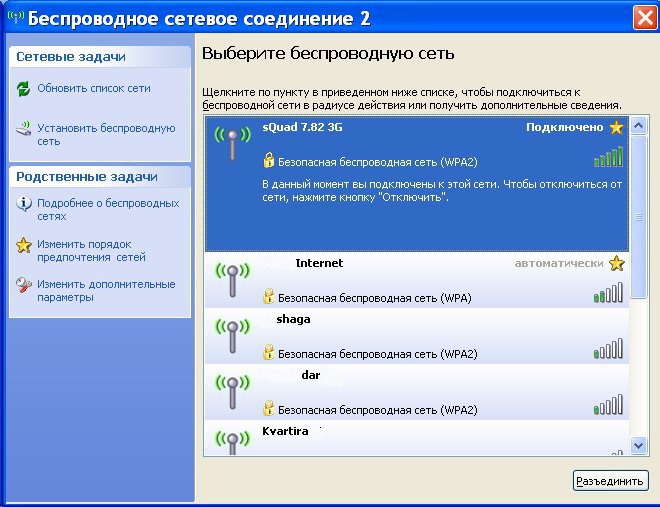The width and height of the screenshot is (660, 507).
Task: Click signal strength bars of sQuad network
Action: [x=608, y=157]
